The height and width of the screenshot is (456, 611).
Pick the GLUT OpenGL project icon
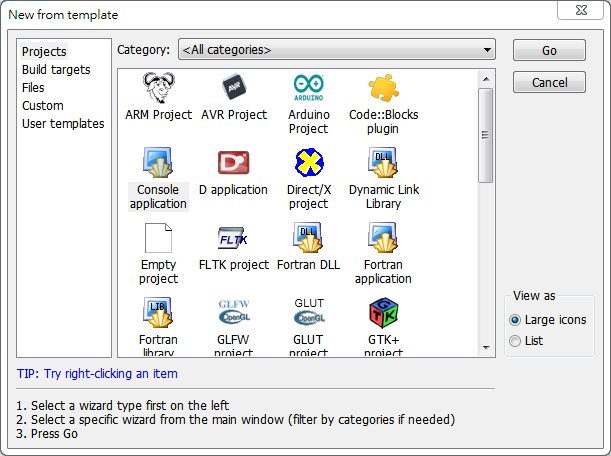coord(309,312)
